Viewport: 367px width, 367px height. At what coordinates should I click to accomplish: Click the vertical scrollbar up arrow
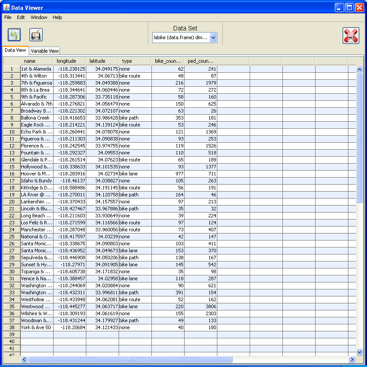pos(359,69)
